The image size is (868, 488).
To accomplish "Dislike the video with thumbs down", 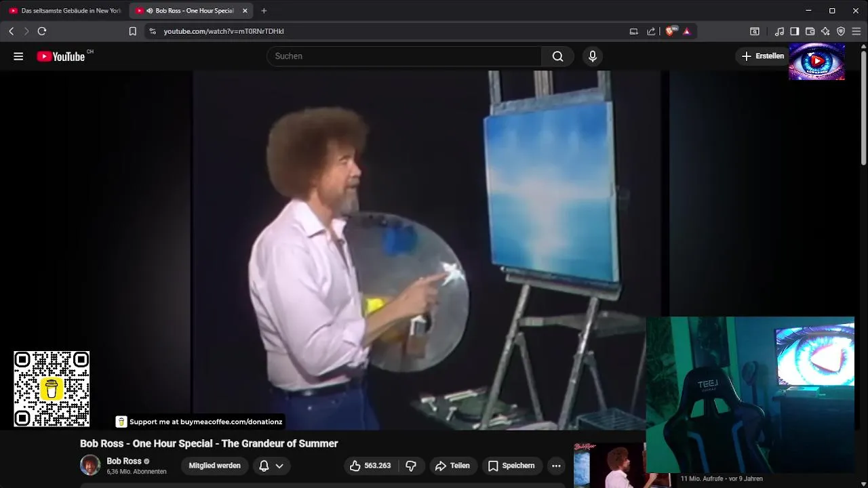I will point(411,466).
